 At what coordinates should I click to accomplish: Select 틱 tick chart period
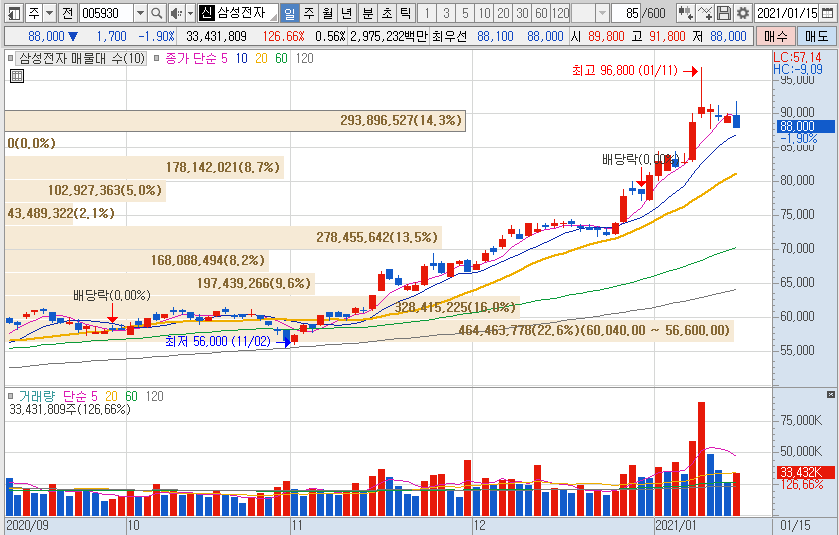(406, 13)
